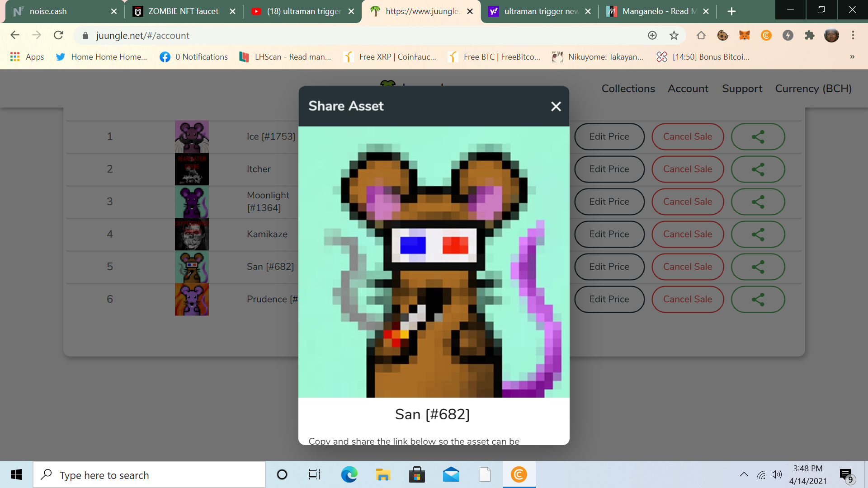Image resolution: width=868 pixels, height=488 pixels.
Task: Cancel Sale in the San [#682] row
Action: point(688,267)
